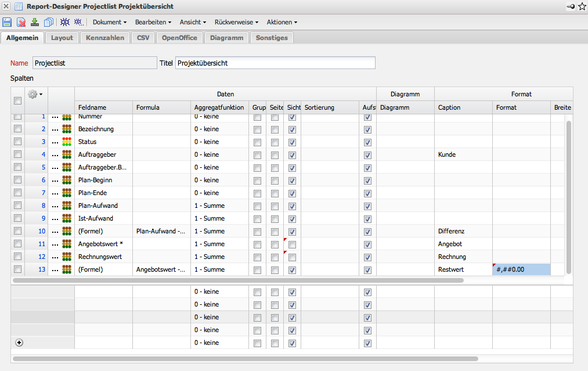Click the star favorite icon at top right
Image resolution: width=588 pixels, height=371 pixels.
click(582, 6)
